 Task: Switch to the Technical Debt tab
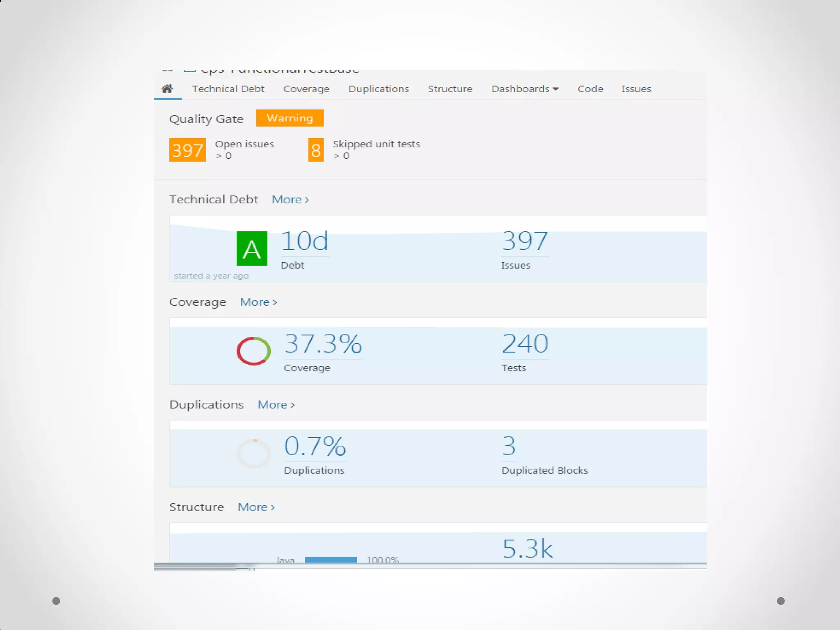(x=228, y=89)
